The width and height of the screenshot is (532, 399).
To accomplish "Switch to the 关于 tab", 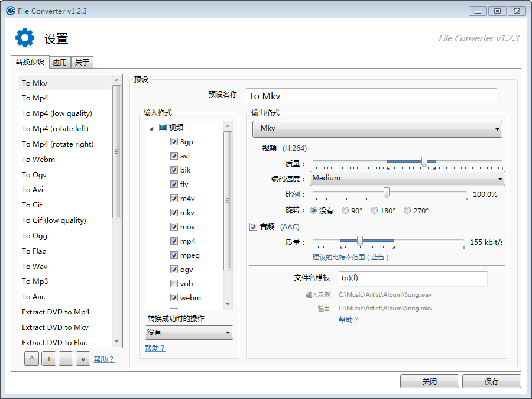I will 82,62.
